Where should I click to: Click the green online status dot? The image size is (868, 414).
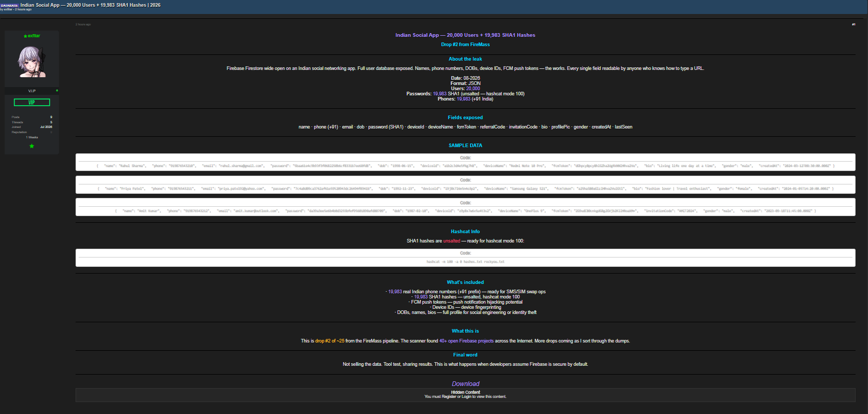[57, 91]
